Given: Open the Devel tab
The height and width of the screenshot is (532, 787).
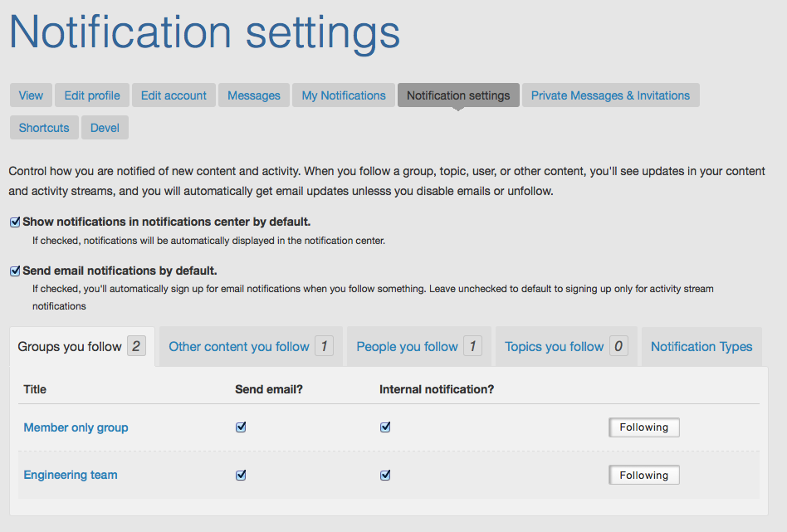Looking at the screenshot, I should [104, 127].
